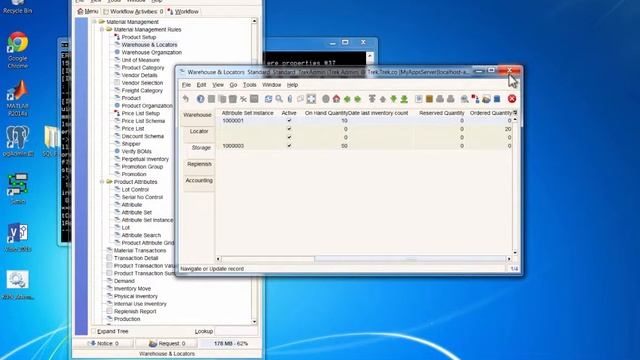This screenshot has height=360, width=640.
Task: Click the Detail record green arrow
Action: coord(358,99)
